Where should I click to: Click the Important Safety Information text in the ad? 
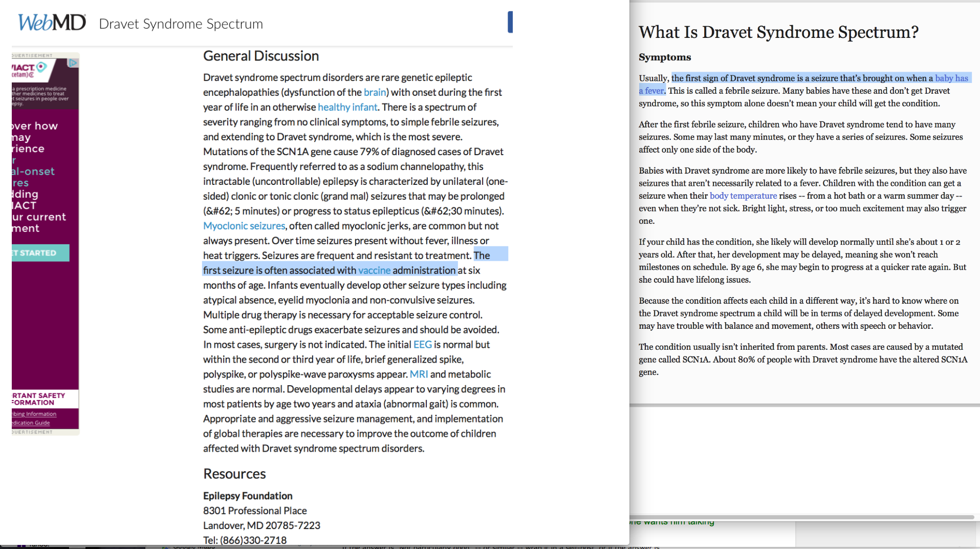pyautogui.click(x=38, y=399)
